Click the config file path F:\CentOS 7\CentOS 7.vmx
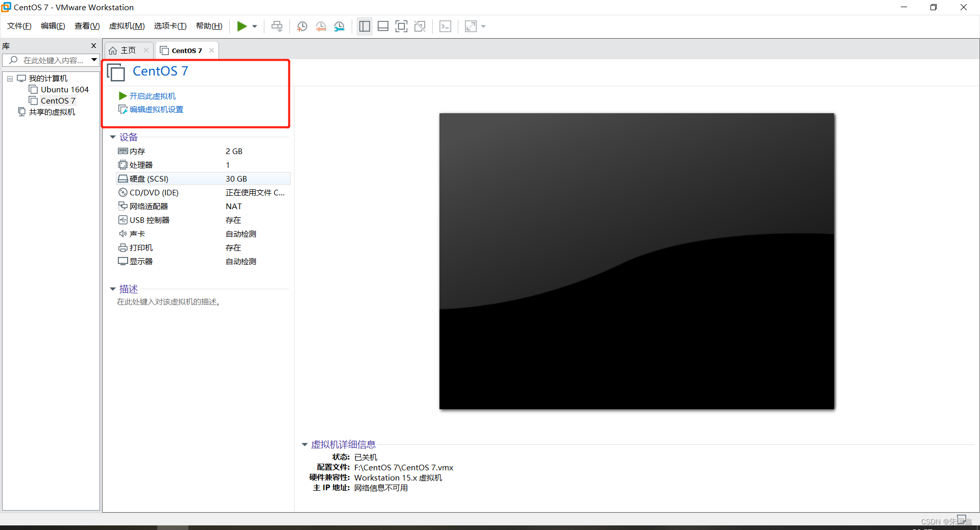Screen dimensions: 980x530 coord(404,467)
